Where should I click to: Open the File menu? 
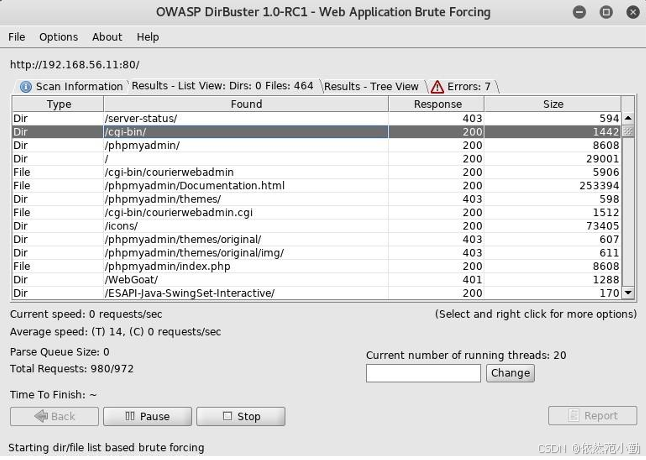coord(16,37)
